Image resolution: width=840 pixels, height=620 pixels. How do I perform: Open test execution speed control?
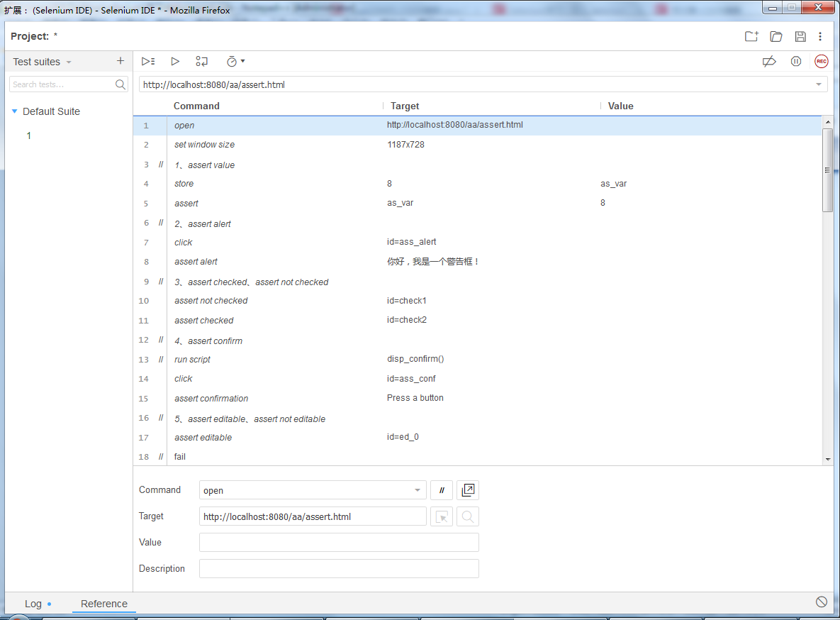pos(235,61)
